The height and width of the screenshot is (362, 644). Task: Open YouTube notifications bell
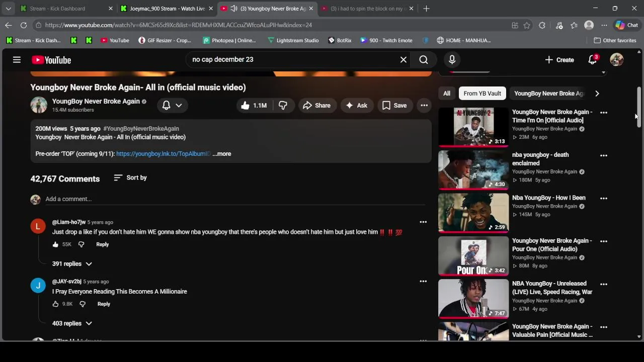[x=593, y=60]
